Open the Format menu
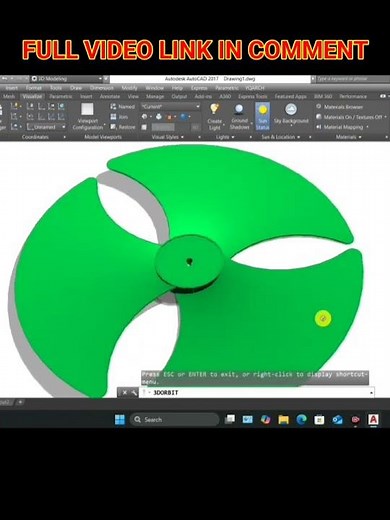 click(x=34, y=88)
